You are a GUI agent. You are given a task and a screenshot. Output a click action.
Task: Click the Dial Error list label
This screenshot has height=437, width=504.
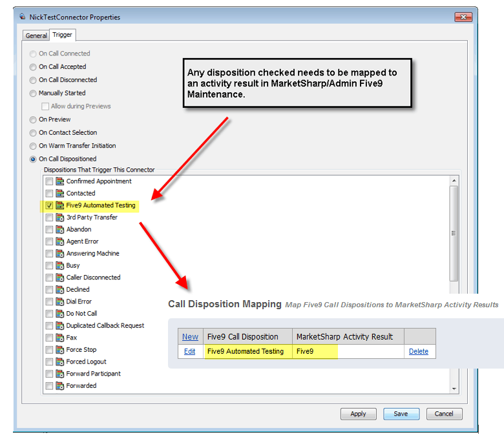[79, 301]
